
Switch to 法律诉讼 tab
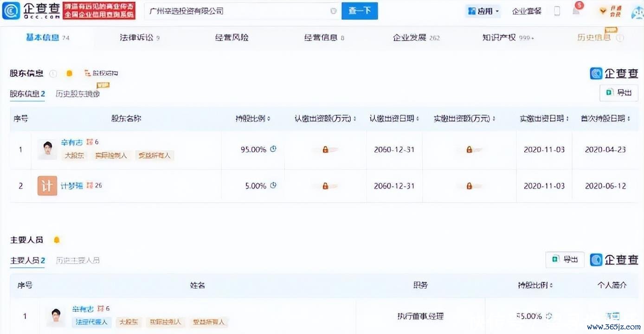click(139, 38)
